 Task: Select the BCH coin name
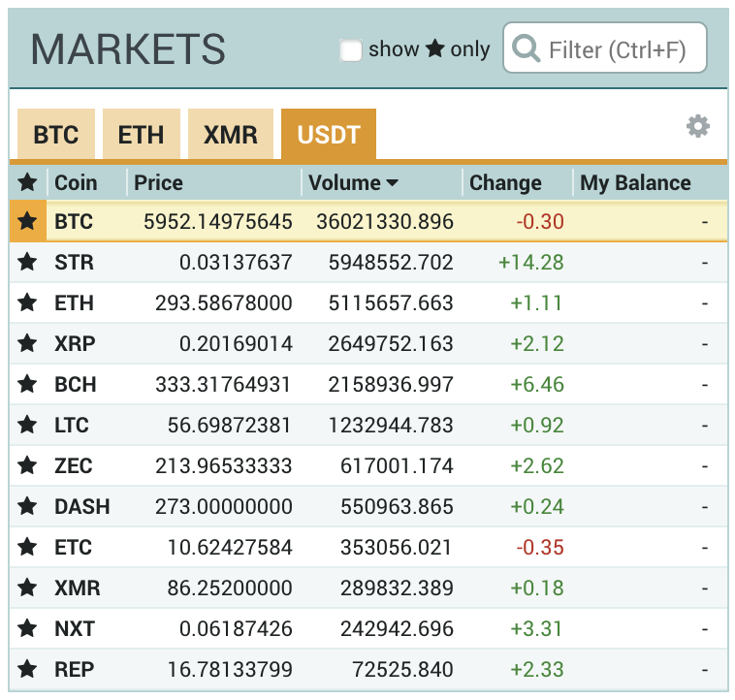[x=76, y=384]
